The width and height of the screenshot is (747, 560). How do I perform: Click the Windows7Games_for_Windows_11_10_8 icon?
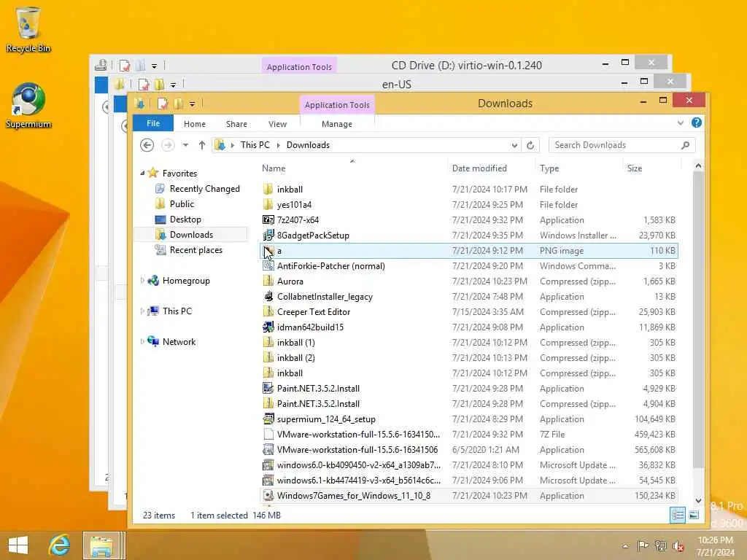pos(268,496)
